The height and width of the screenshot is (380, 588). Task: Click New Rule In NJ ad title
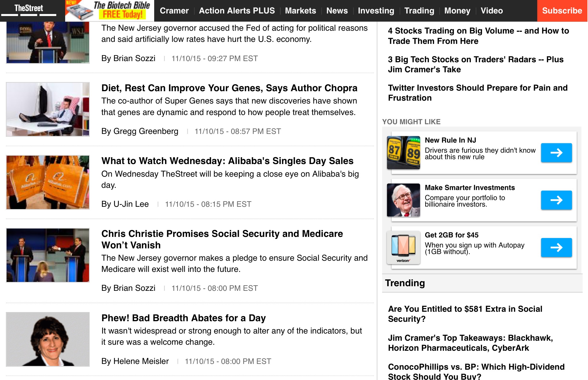tap(450, 140)
